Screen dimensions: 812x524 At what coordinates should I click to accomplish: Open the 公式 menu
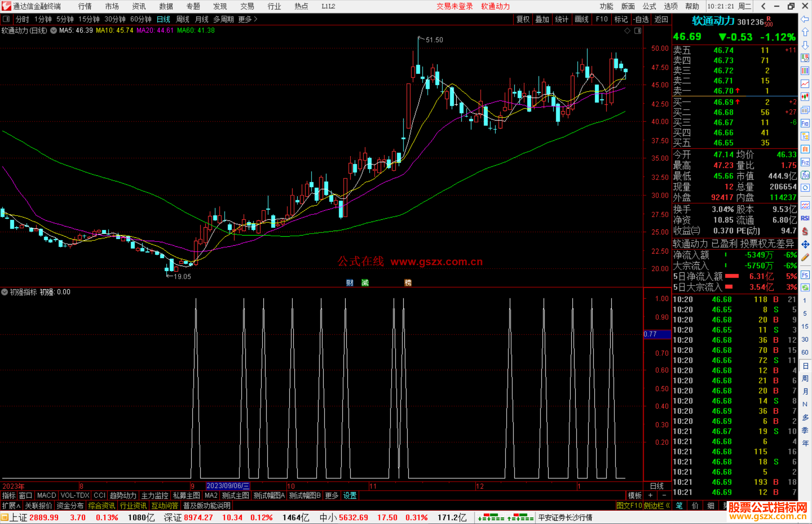[x=649, y=6]
